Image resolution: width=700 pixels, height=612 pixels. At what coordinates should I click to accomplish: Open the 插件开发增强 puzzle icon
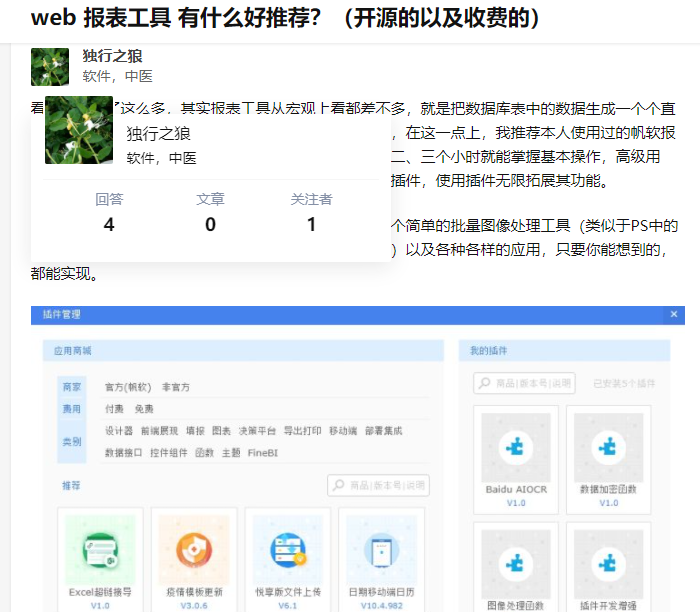tap(608, 564)
